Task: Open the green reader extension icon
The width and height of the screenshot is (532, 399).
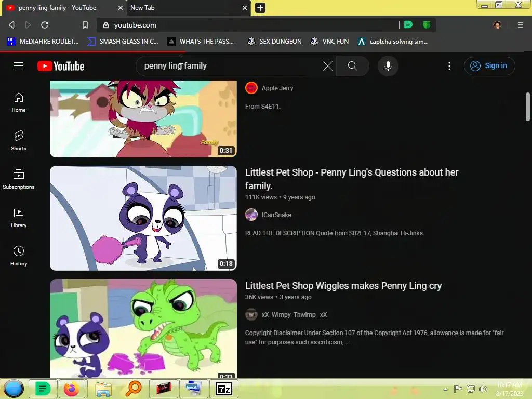Action: [x=408, y=24]
